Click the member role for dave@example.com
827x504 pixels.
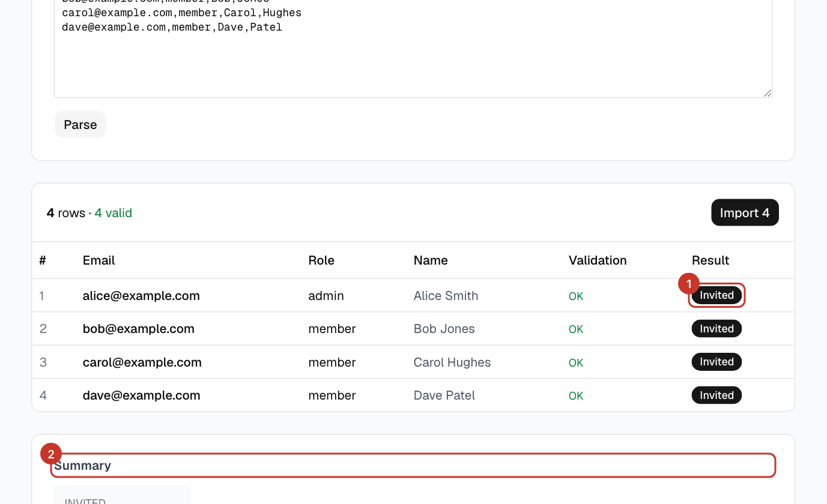332,395
